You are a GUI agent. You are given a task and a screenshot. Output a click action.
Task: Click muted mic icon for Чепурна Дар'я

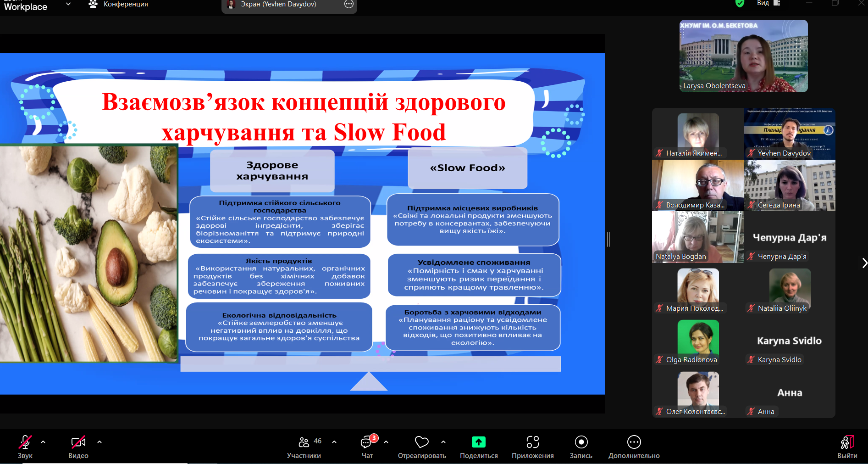pyautogui.click(x=751, y=257)
